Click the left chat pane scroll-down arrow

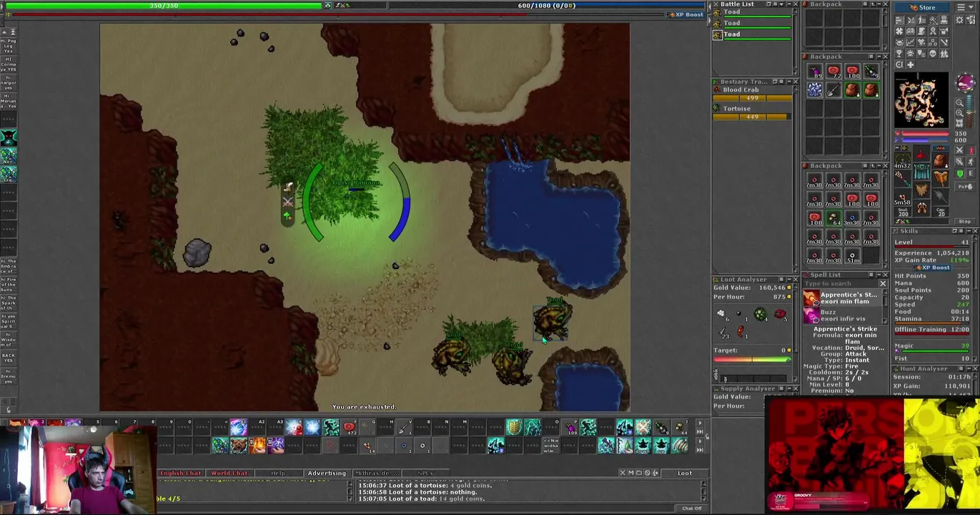(351, 499)
